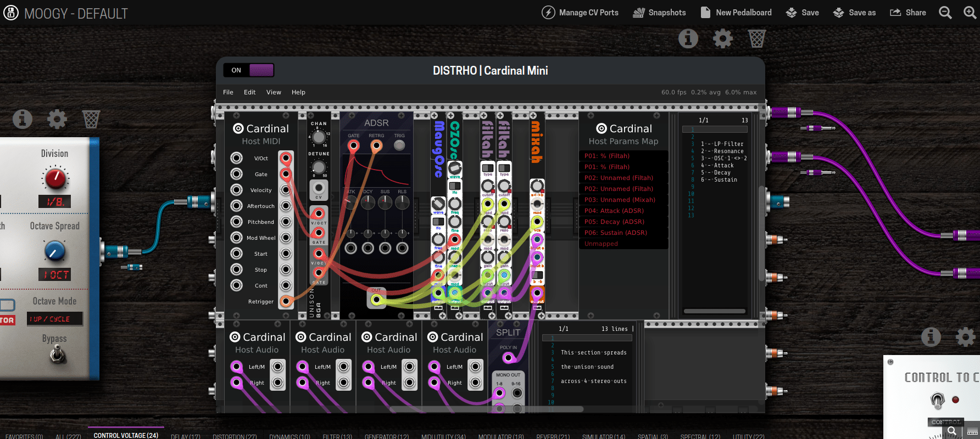Select P06: Sustain (ADSR) parameter mapping
The height and width of the screenshot is (439, 980).
tap(623, 233)
